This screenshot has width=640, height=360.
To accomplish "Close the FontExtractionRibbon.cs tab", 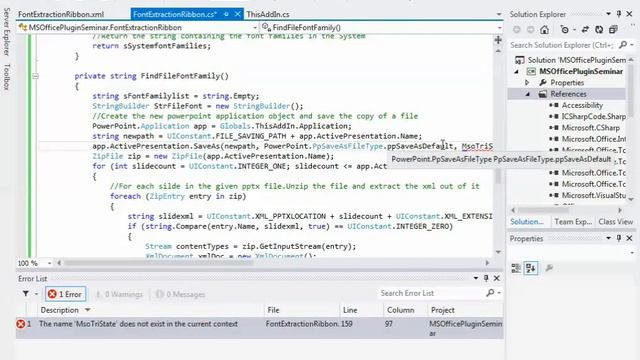I will tap(238, 14).
